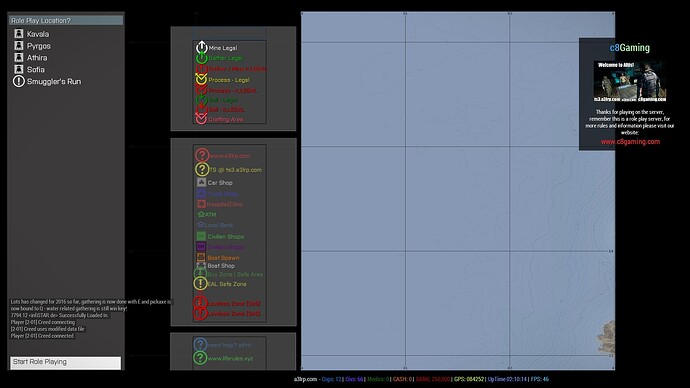
Task: Click the yellow Process - Legal icon
Action: click(201, 79)
